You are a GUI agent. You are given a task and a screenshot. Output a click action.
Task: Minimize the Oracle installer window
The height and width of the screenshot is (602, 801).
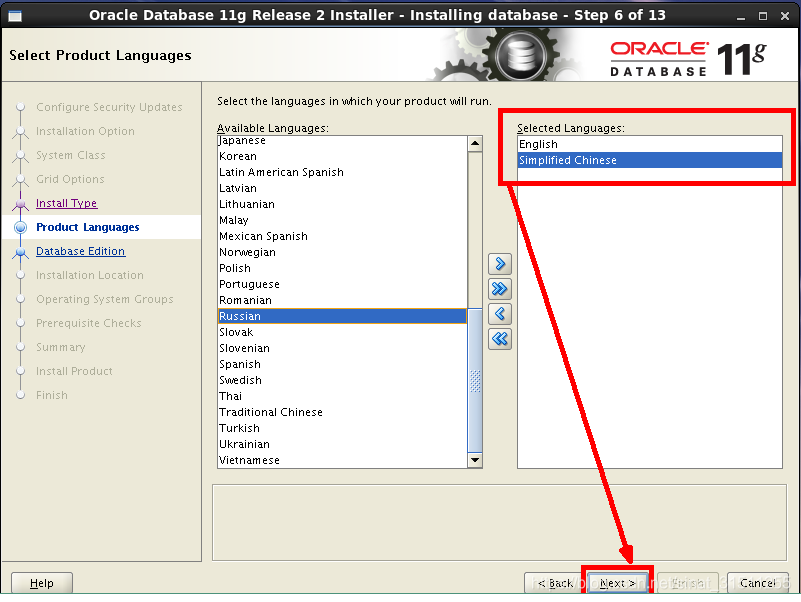(741, 16)
